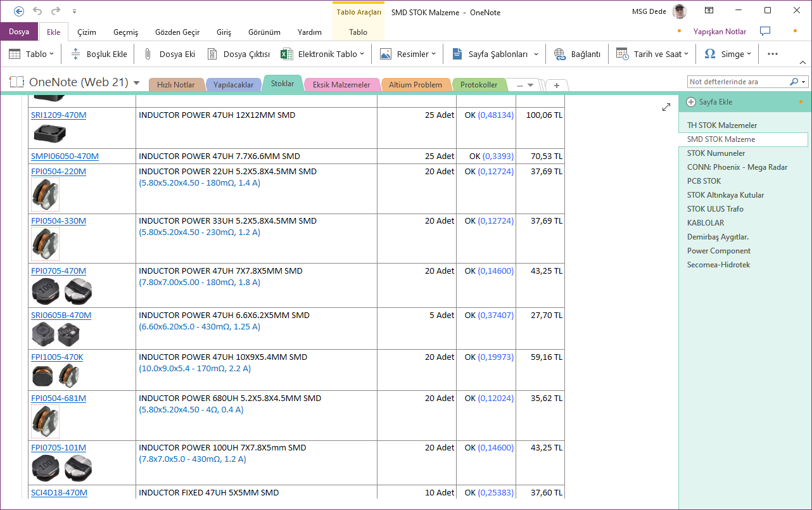Open CONN: Phoenix - Mega Radar page

click(737, 167)
